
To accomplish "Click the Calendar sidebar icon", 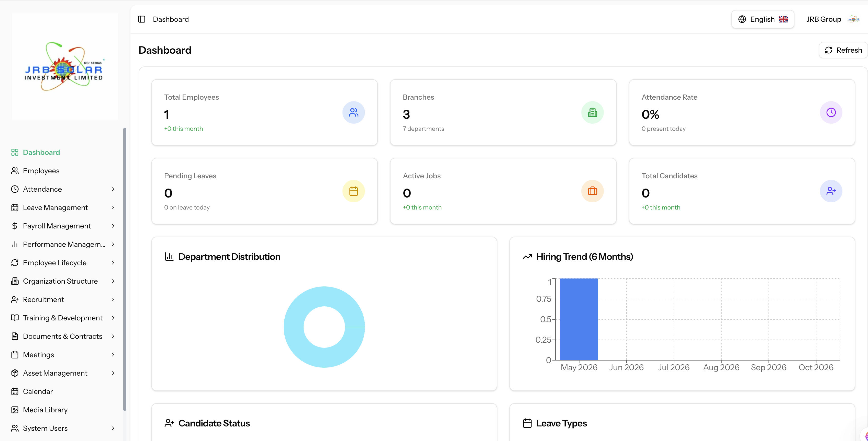I will click(15, 391).
